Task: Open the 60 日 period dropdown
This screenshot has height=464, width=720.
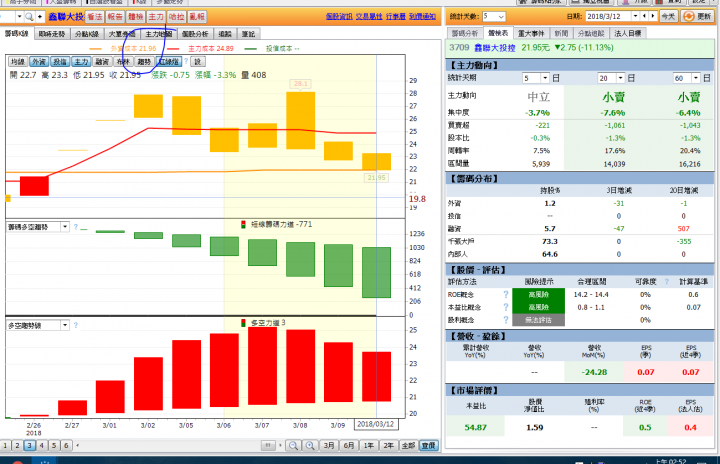Action: 696,78
